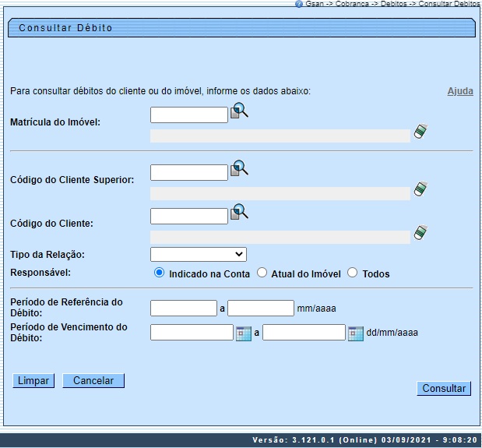Click eraser icon for Matrícula do Imóvel
Image resolution: width=482 pixels, height=448 pixels.
coord(420,131)
